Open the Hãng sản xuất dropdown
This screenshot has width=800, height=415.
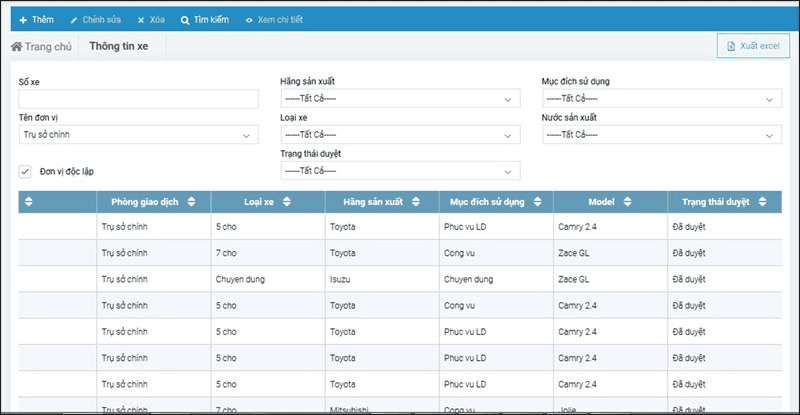401,99
